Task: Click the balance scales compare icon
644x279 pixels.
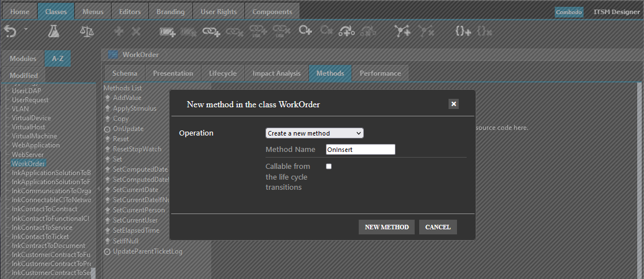Action: click(86, 32)
